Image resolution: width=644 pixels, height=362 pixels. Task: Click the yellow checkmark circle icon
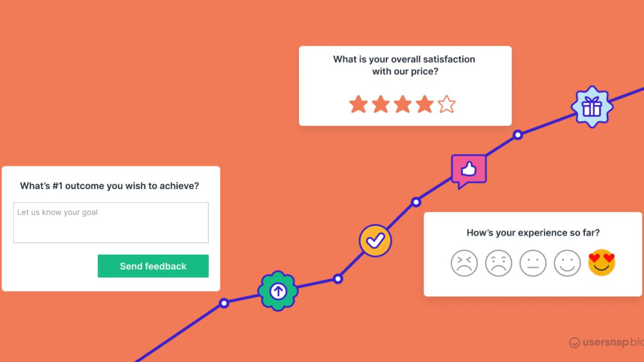[x=375, y=240]
